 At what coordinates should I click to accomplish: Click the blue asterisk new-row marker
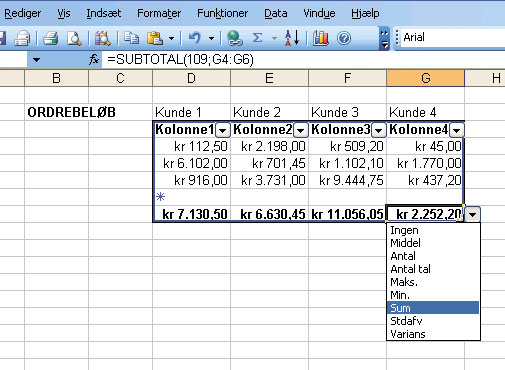point(160,197)
